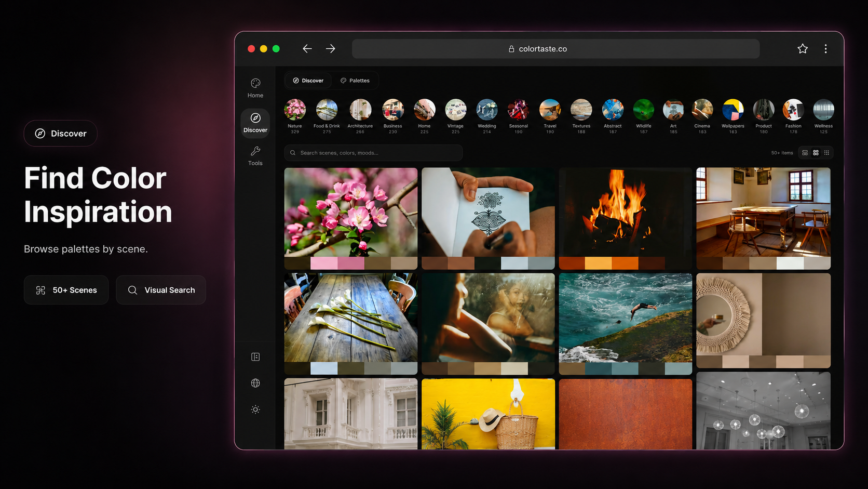Pick the lighter pink swatch under cherry blossoms
The image size is (868, 489).
pos(324,263)
